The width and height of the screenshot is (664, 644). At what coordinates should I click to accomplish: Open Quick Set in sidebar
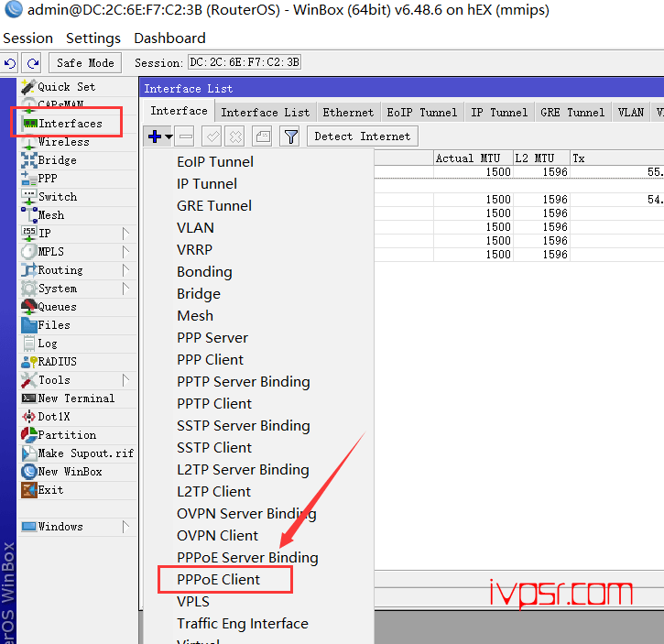(79, 86)
